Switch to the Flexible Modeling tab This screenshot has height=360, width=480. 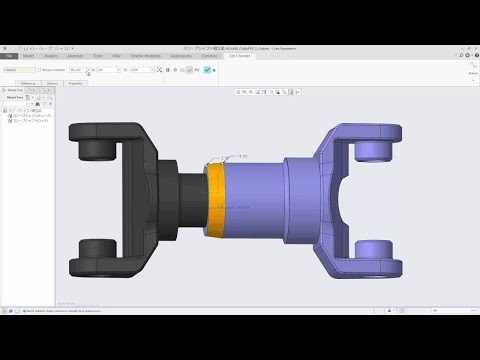(145, 56)
